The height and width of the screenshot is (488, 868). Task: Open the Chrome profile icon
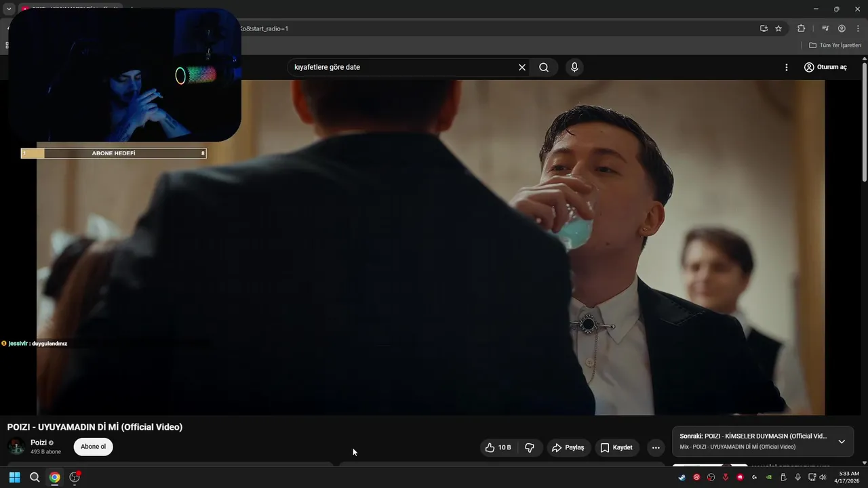point(842,28)
